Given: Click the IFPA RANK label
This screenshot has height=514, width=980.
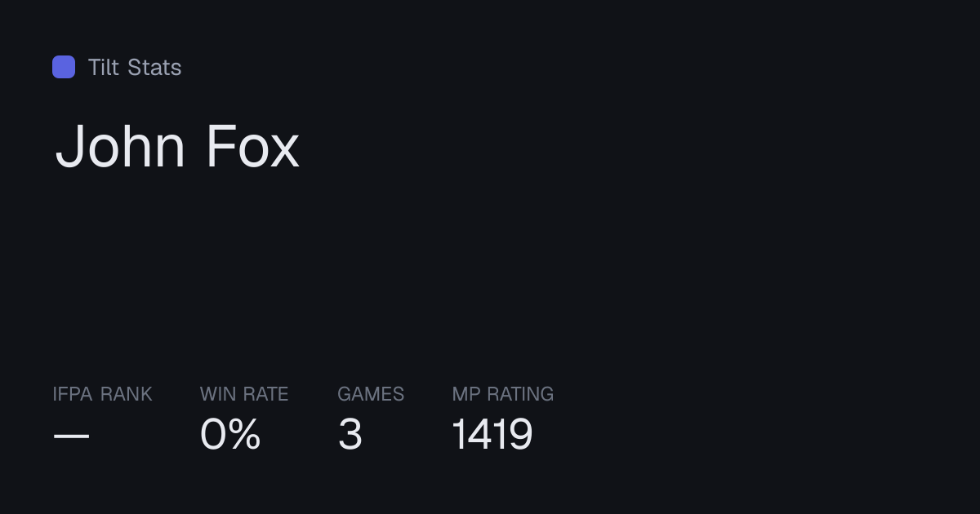Looking at the screenshot, I should [102, 394].
